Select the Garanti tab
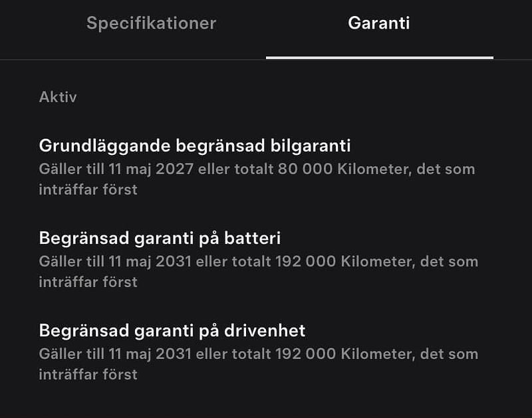Image resolution: width=532 pixels, height=418 pixels. coord(378,23)
